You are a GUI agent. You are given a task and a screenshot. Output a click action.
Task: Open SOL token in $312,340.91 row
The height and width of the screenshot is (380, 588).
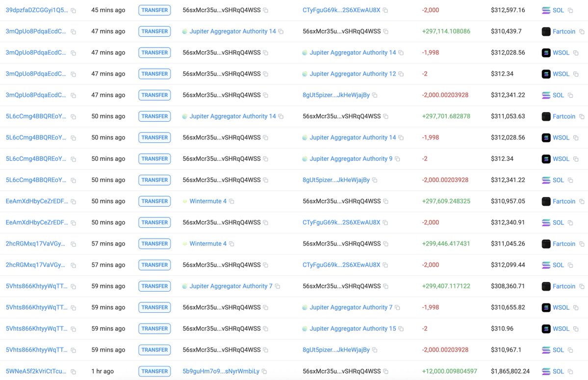[x=558, y=222]
